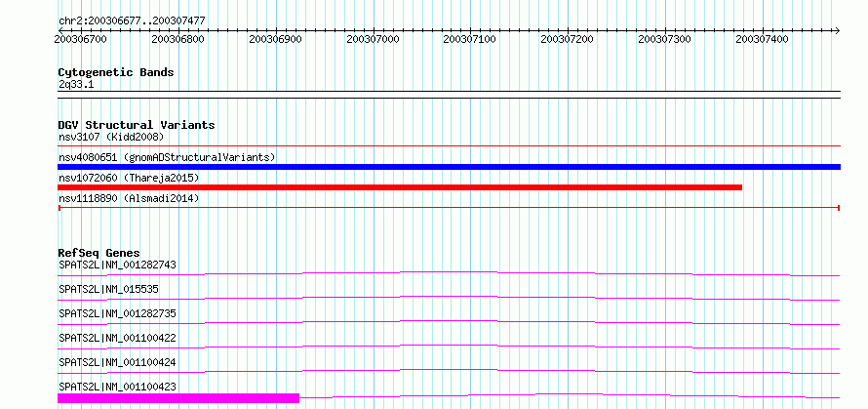868x409 pixels.
Task: Open variant nsv4080651 gnomAD label
Action: tap(167, 157)
